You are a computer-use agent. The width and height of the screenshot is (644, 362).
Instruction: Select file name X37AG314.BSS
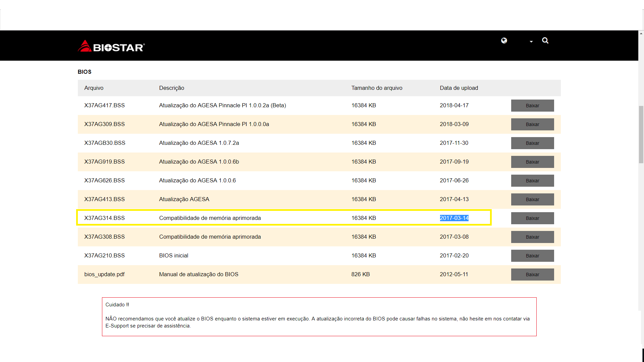(104, 218)
